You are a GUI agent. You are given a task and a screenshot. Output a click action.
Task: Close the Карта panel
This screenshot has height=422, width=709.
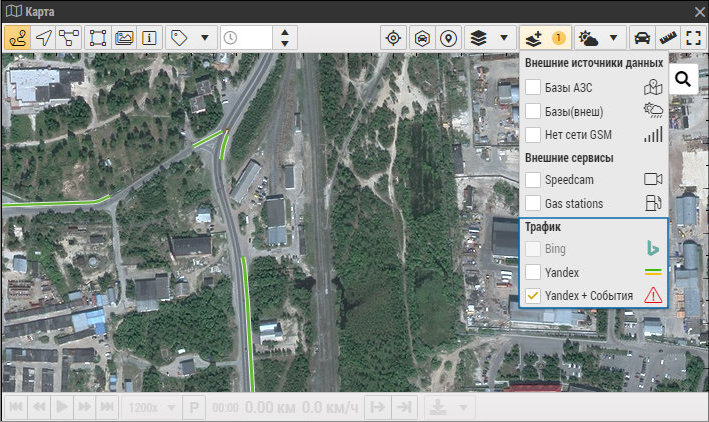click(700, 12)
